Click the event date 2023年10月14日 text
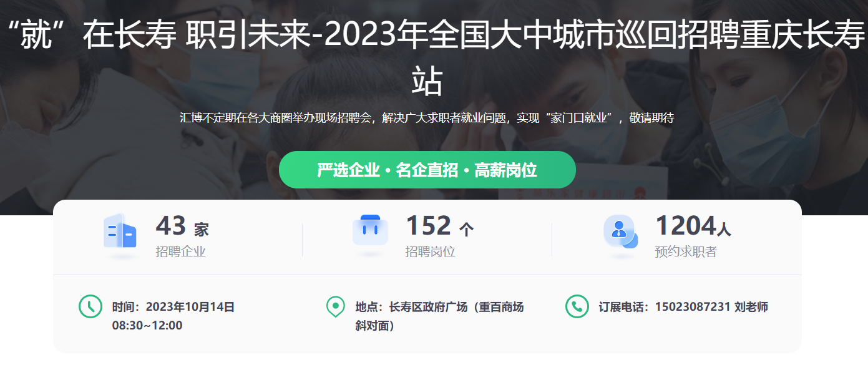Image resolution: width=868 pixels, height=385 pixels. (x=190, y=307)
